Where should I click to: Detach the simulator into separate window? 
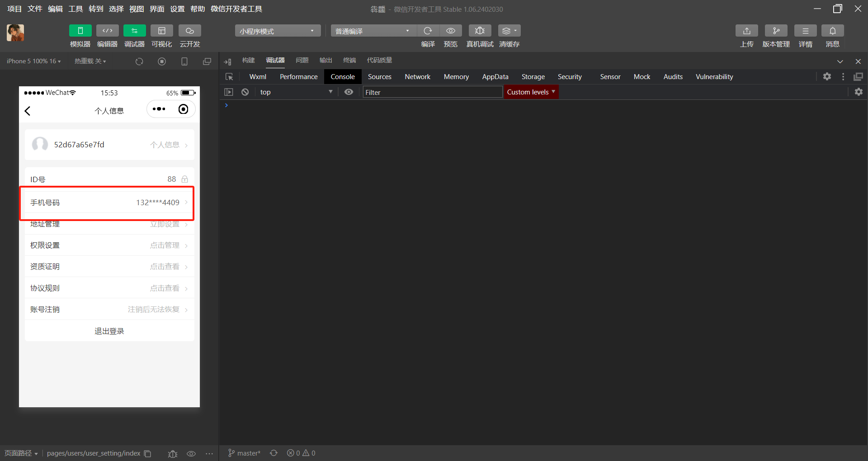point(207,61)
